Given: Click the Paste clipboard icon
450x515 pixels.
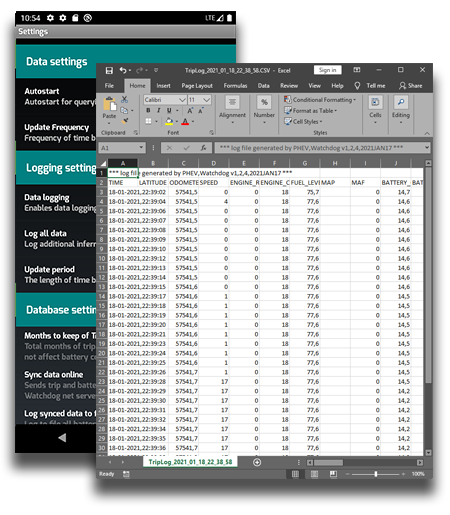Looking at the screenshot, I should [109, 104].
